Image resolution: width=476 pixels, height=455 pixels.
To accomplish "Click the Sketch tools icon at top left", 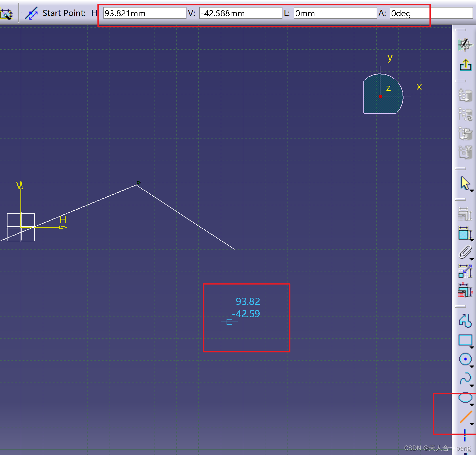I will click(x=6, y=14).
